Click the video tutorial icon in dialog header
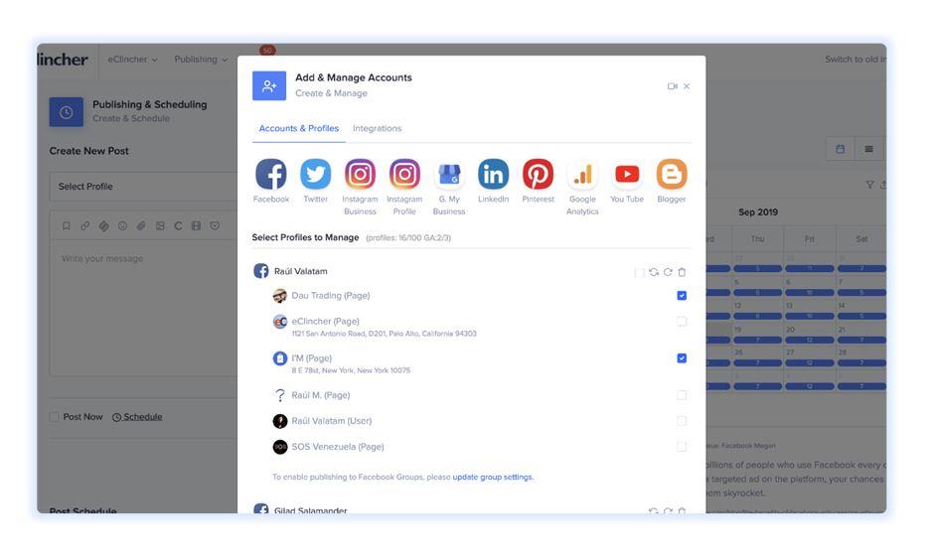Screen dimensions: 934x560 [x=673, y=86]
